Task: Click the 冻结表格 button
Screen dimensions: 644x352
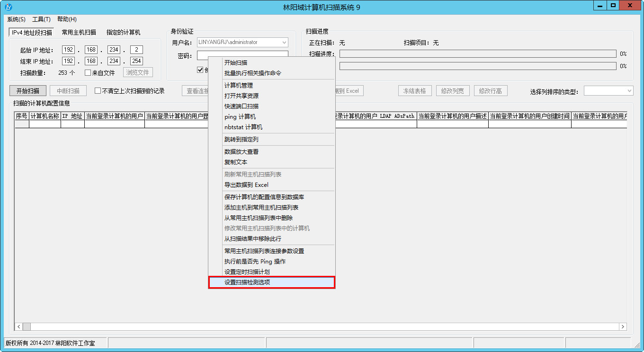Action: point(415,91)
